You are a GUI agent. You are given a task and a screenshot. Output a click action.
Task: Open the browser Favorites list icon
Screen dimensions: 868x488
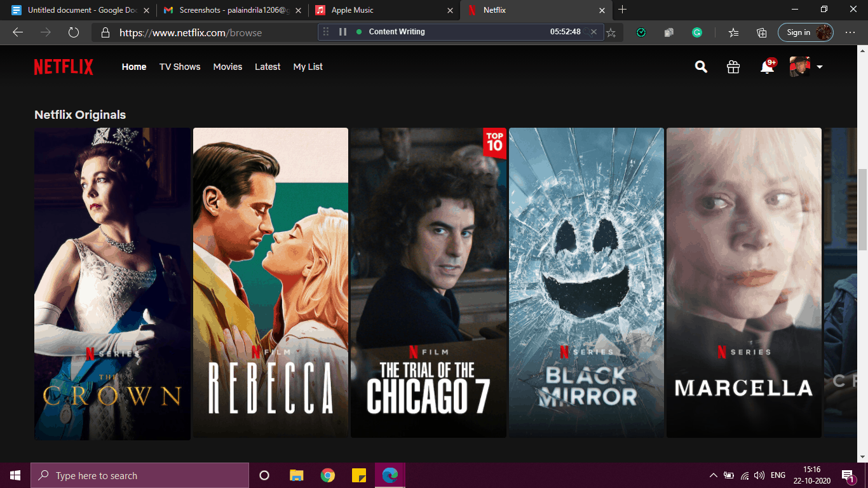[733, 32]
